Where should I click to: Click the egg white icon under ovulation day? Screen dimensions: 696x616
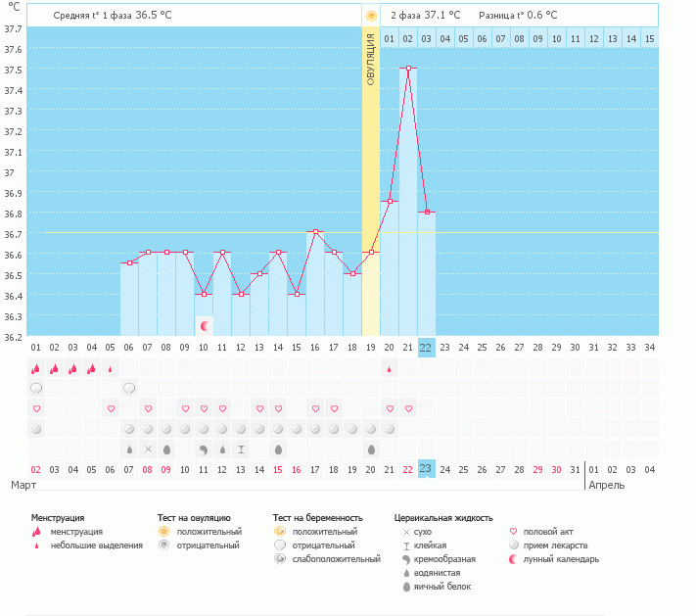(x=371, y=449)
